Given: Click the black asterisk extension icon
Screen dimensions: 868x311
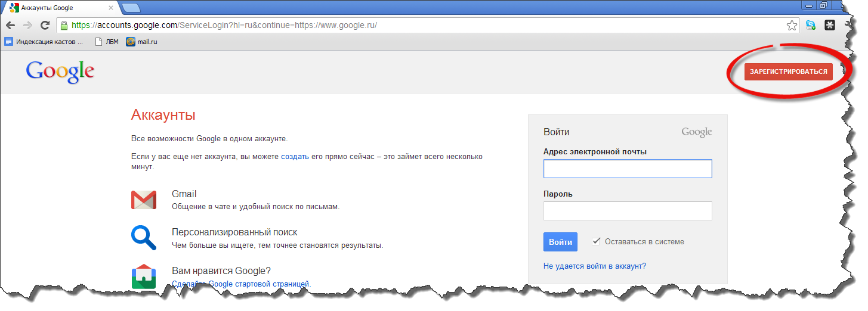Looking at the screenshot, I should [x=830, y=25].
